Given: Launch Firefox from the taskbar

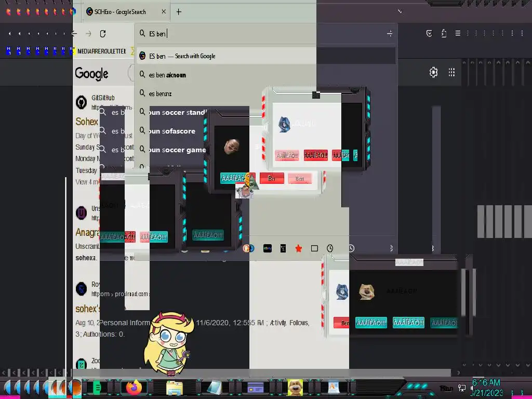Looking at the screenshot, I should coord(134,387).
